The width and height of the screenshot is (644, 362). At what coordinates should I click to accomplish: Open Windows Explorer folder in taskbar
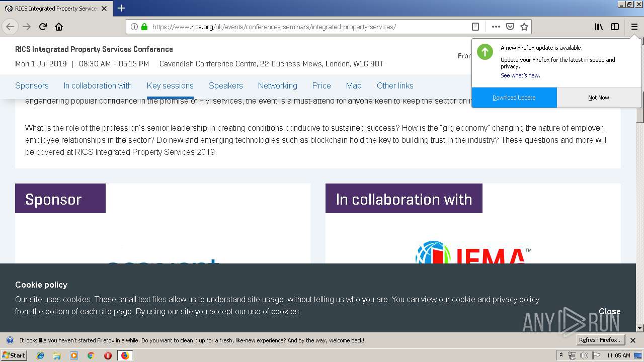click(x=57, y=355)
